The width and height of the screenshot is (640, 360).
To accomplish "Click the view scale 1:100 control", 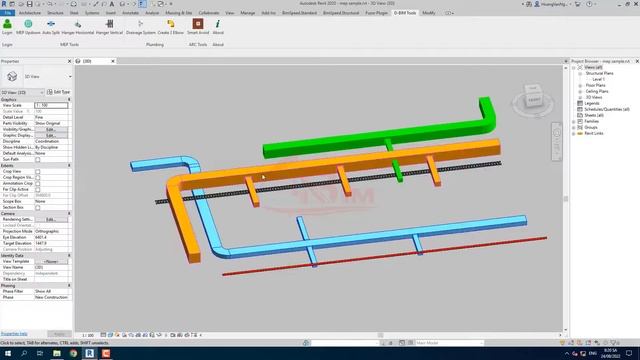I will 88,336.
